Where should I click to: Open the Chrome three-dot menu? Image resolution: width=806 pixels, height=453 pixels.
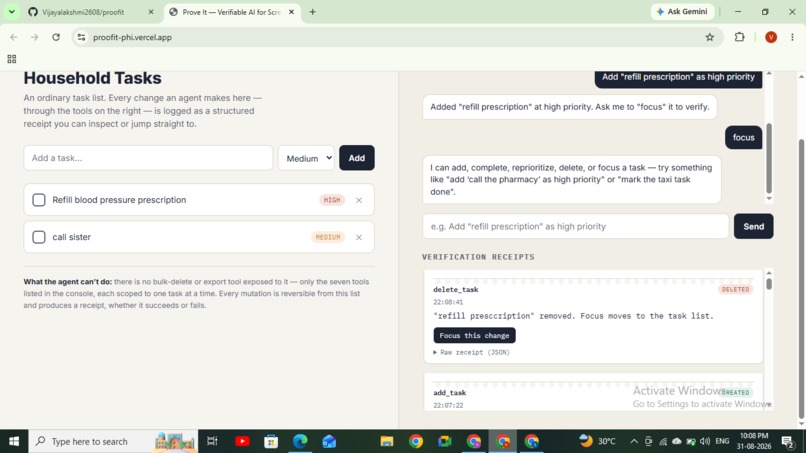click(792, 37)
